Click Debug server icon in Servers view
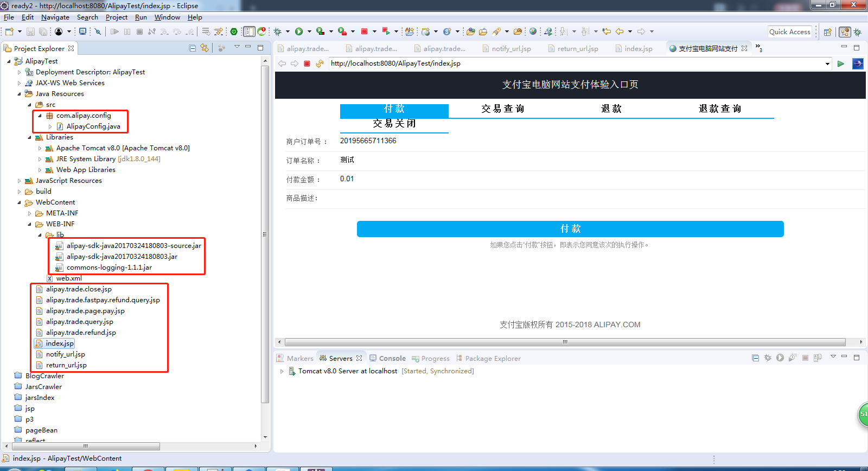This screenshot has height=471, width=868. 767,358
